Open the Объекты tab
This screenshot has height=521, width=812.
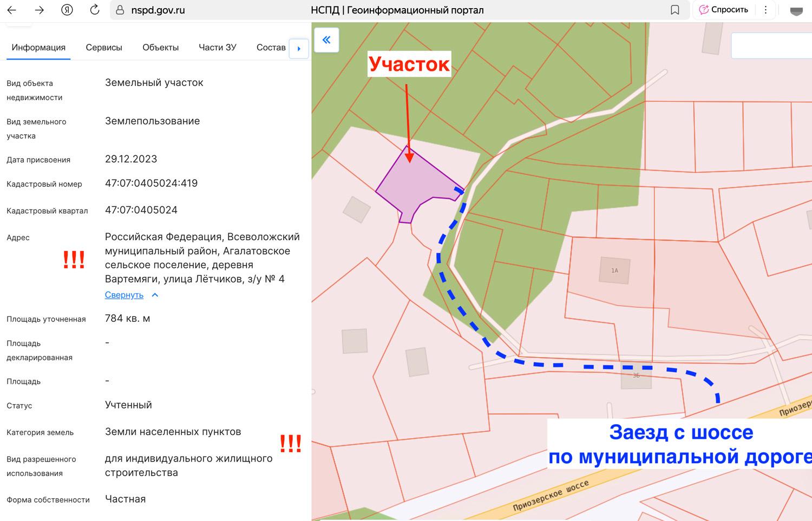pos(160,48)
